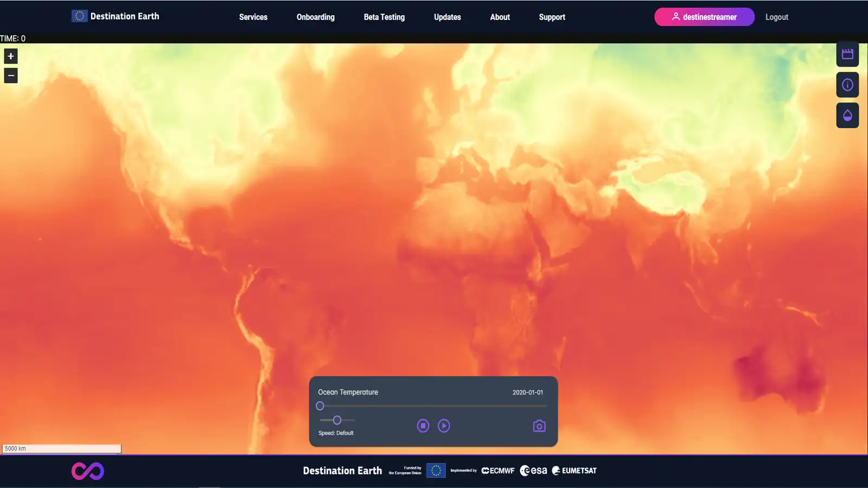
Task: Open the Updates menu item
Action: click(447, 17)
